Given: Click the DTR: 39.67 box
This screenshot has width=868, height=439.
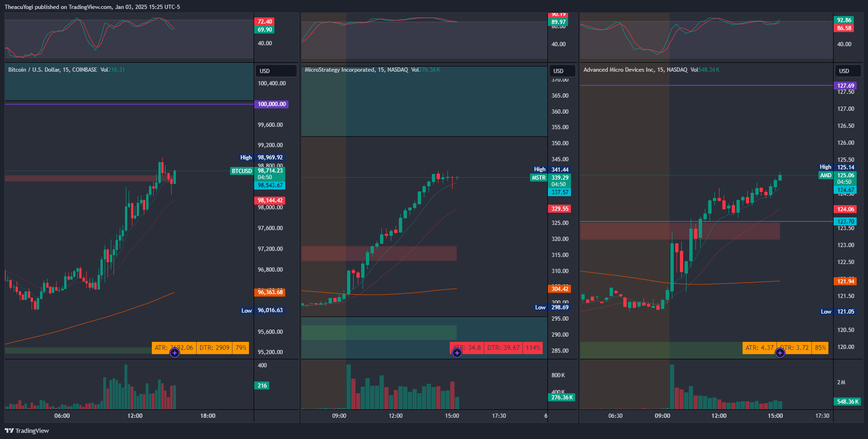Looking at the screenshot, I should pyautogui.click(x=504, y=348).
